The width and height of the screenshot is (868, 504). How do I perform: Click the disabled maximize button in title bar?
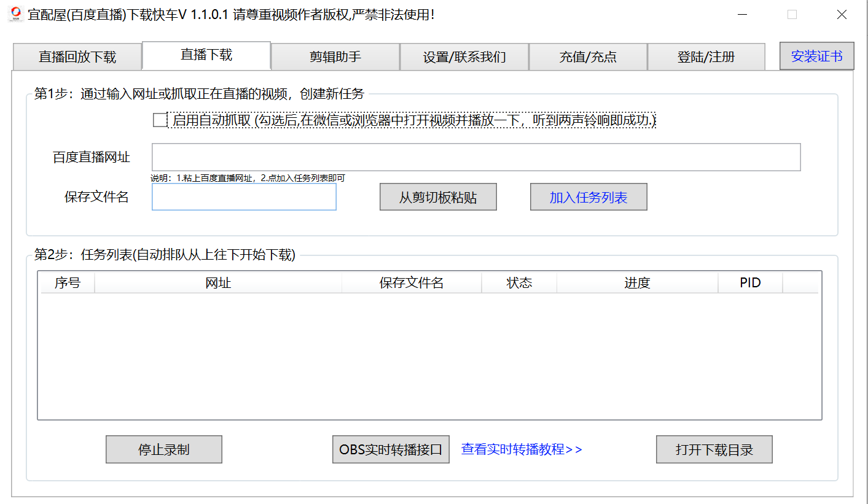click(x=792, y=15)
